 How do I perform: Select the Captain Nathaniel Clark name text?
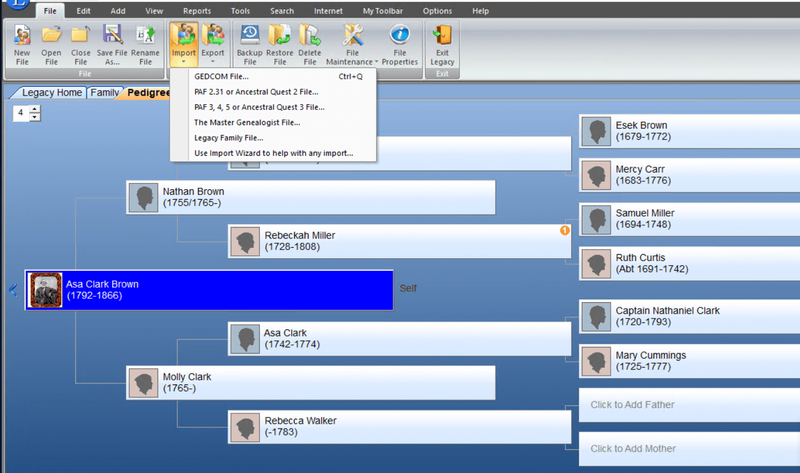[667, 310]
